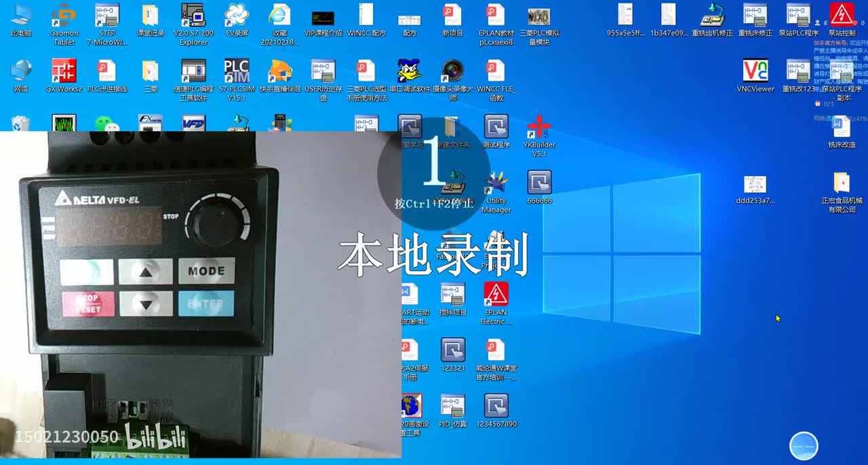Open STEP 7-MicroWIN shortcut
The height and width of the screenshot is (465, 868).
107,24
